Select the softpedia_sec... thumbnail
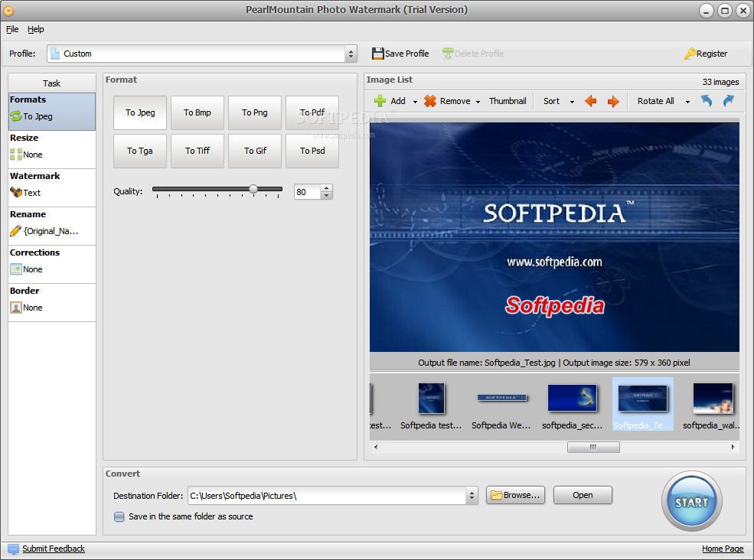The image size is (754, 560). click(x=573, y=404)
